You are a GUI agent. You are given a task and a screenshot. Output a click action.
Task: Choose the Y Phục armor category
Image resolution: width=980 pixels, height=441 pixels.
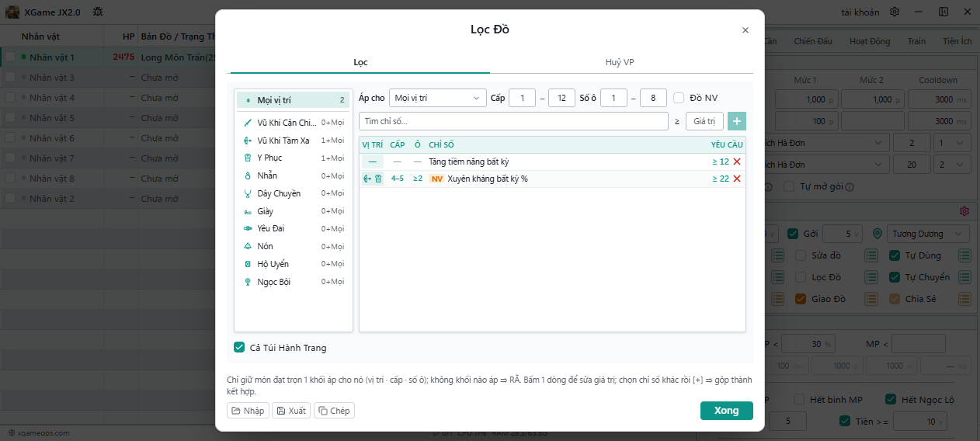tap(294, 158)
